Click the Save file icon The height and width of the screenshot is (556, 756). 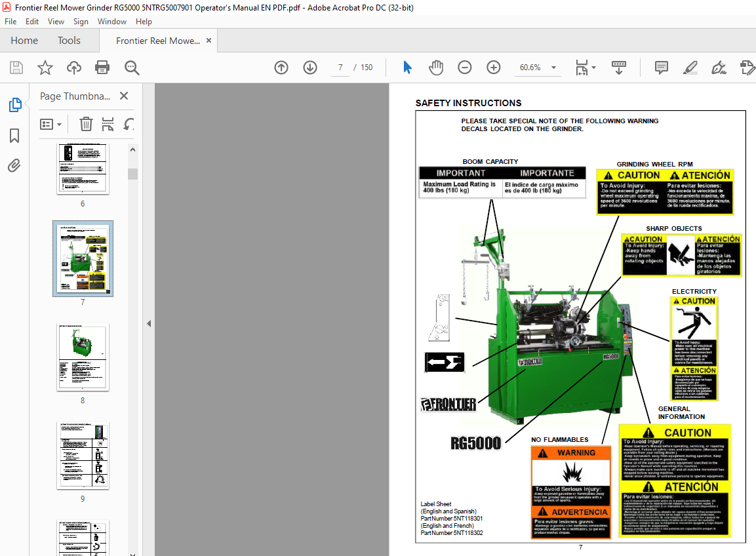(x=16, y=68)
